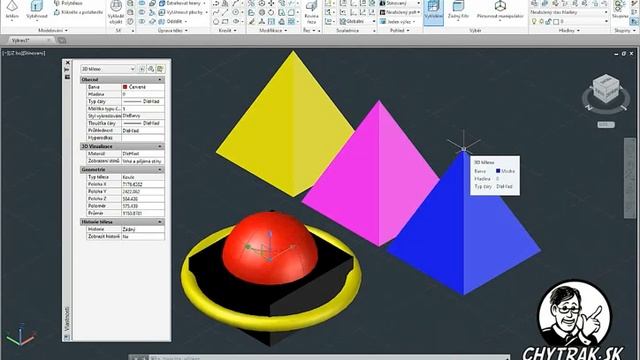Click the Poloha X value field
The height and width of the screenshot is (360, 640).
coord(143,184)
